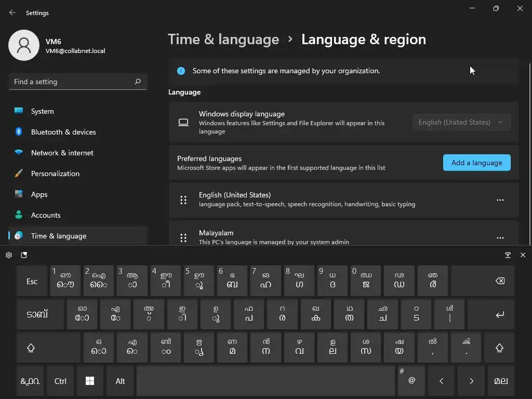Tap the Windows logo key

point(90,381)
